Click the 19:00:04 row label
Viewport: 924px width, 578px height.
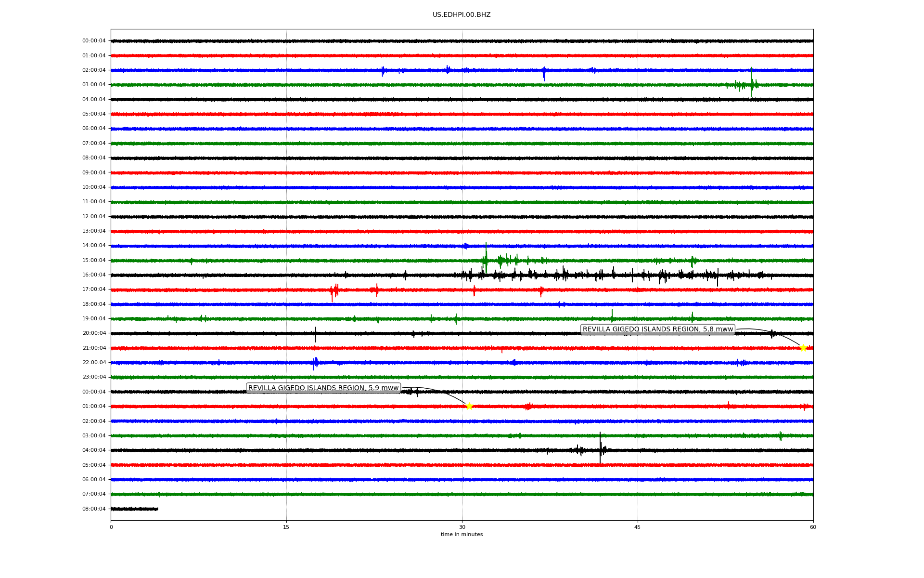(x=94, y=319)
